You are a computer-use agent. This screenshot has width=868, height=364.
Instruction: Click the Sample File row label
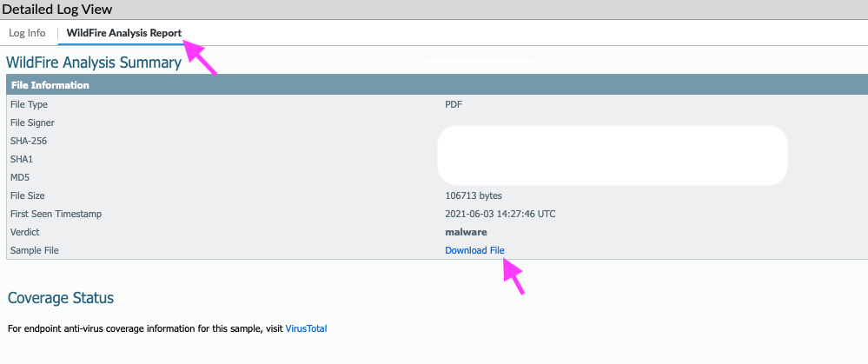point(34,250)
